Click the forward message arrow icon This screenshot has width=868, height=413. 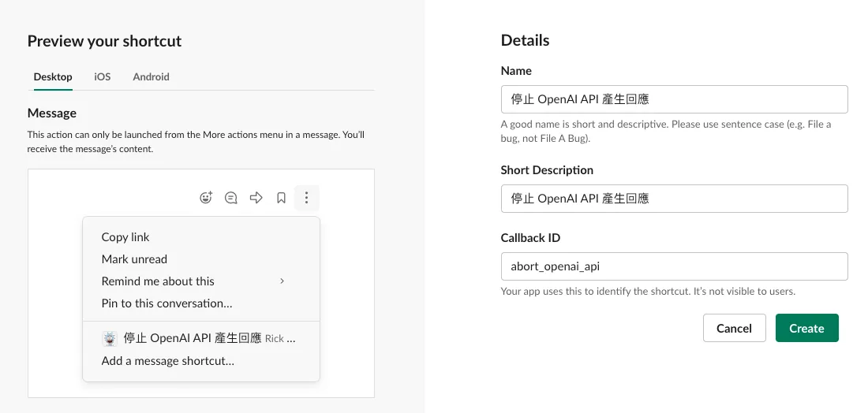pyautogui.click(x=256, y=198)
